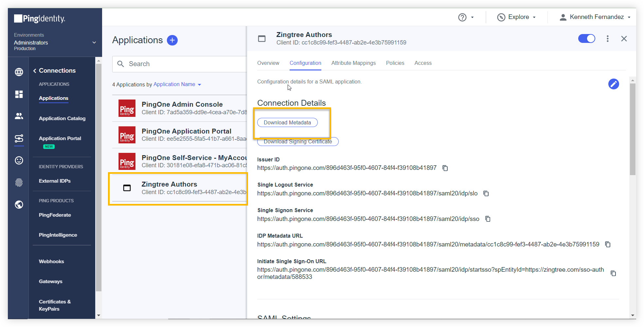
Task: Copy the Initiate Single Sign-On URL
Action: tap(613, 273)
